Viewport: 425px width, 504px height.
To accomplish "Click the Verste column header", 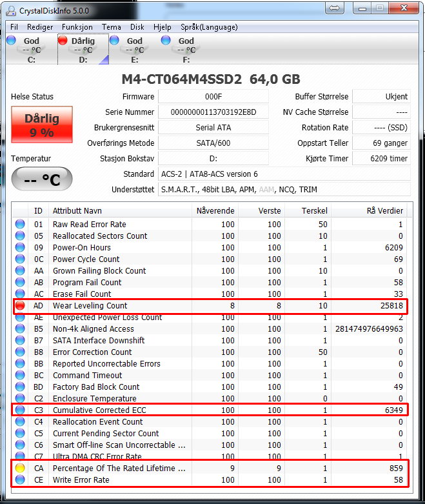I will point(262,211).
